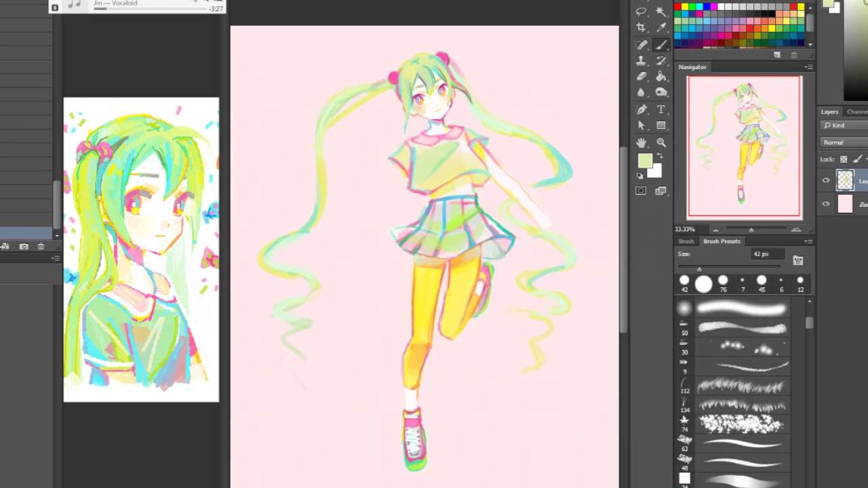Open the layer Kind filter dropdown

(844, 125)
